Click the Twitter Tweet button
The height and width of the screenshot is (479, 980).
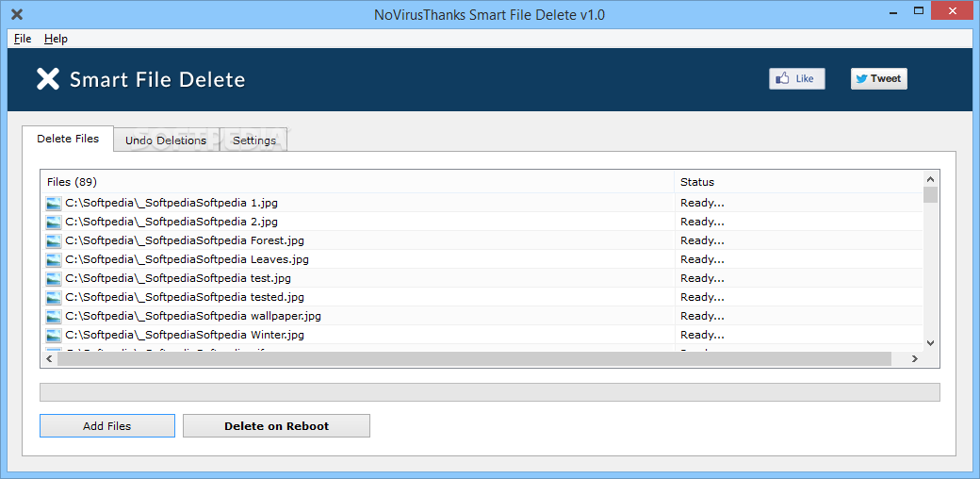coord(879,79)
